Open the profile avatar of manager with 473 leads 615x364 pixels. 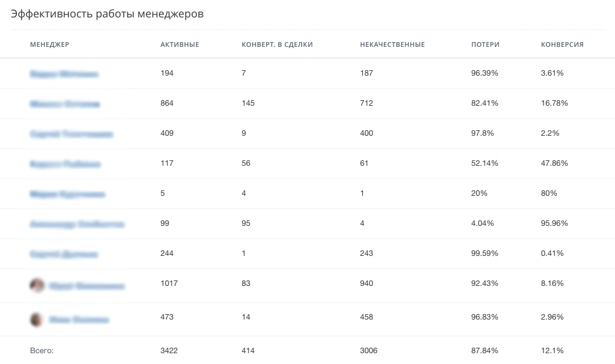click(36, 319)
